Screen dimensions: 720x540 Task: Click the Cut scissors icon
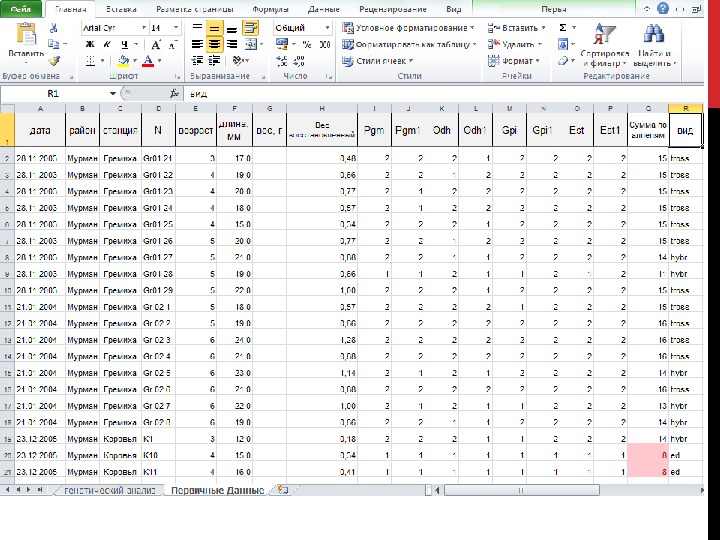point(55,28)
